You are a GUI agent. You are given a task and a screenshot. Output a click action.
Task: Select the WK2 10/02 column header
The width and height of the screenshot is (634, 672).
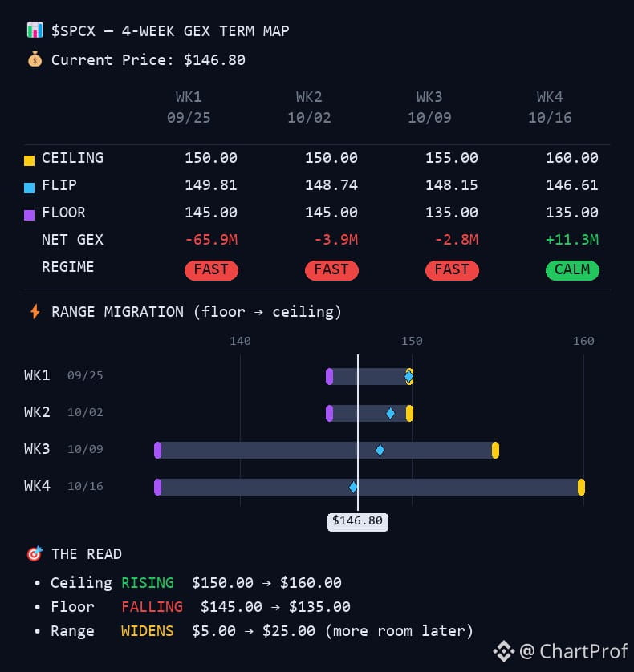(x=309, y=107)
